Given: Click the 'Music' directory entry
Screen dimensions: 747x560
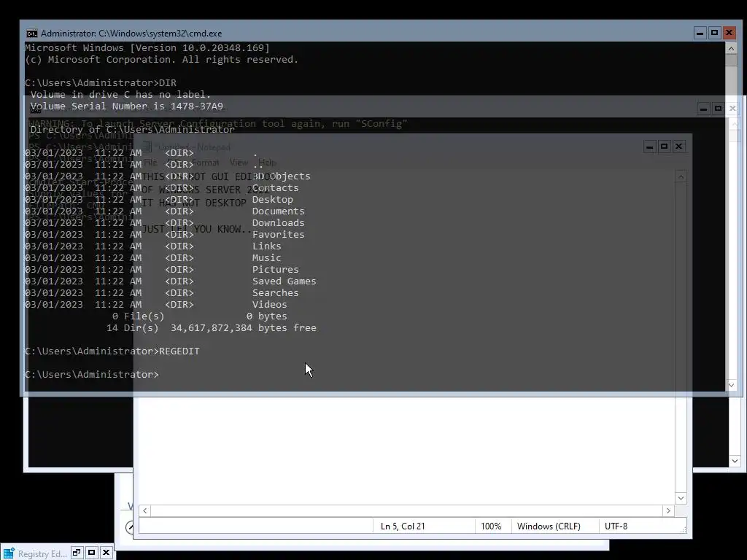Looking at the screenshot, I should coord(267,257).
